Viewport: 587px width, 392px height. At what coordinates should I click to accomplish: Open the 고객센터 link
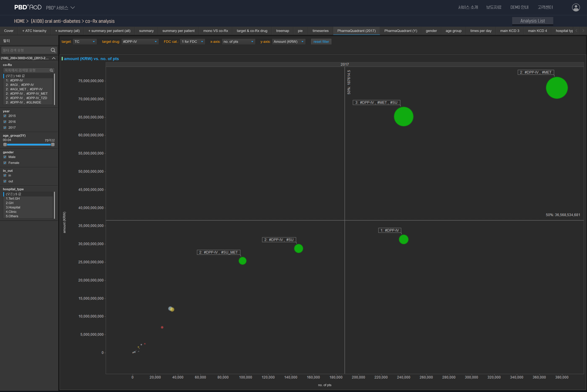coord(545,7)
